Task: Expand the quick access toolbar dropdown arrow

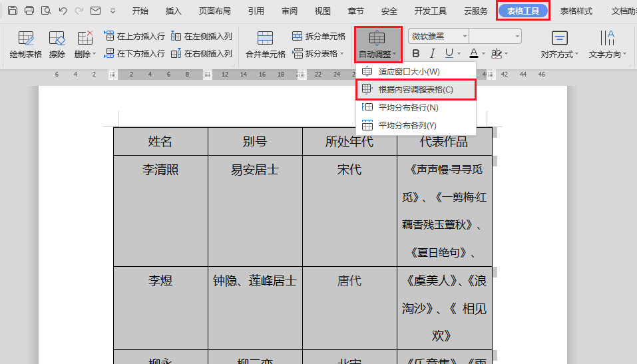Action: (113, 11)
